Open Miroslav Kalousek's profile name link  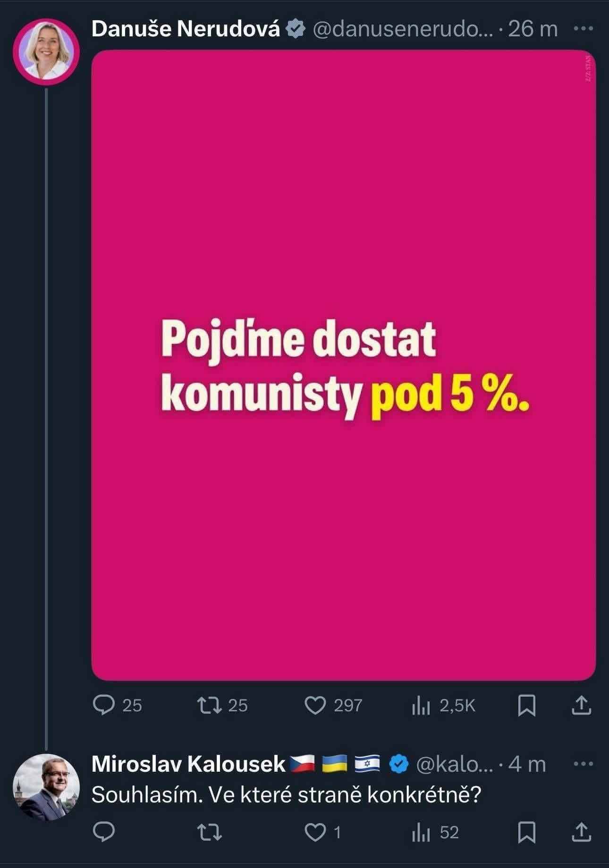(188, 764)
